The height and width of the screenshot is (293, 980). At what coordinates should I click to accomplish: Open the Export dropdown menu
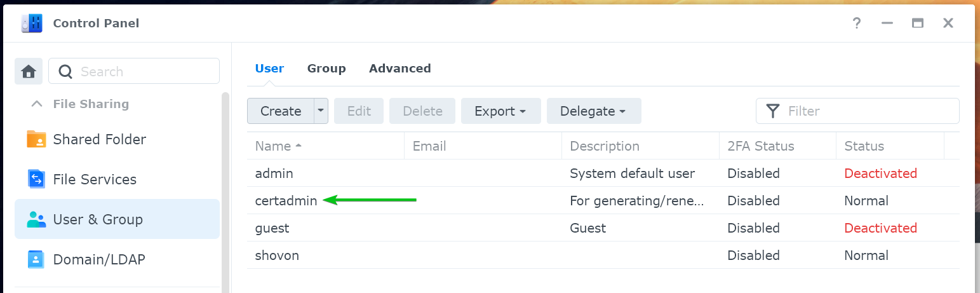click(500, 111)
